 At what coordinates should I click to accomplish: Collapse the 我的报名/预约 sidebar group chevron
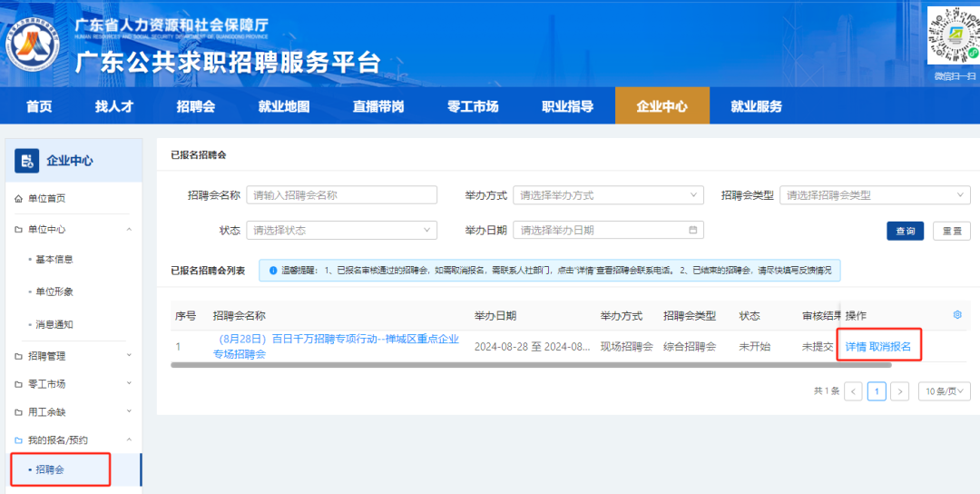pos(129,440)
